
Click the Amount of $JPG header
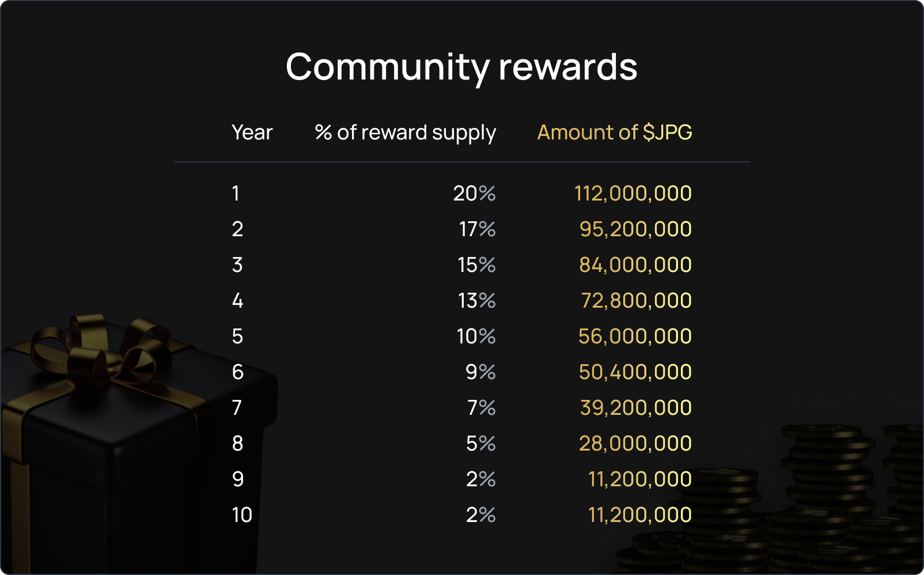pyautogui.click(x=614, y=133)
